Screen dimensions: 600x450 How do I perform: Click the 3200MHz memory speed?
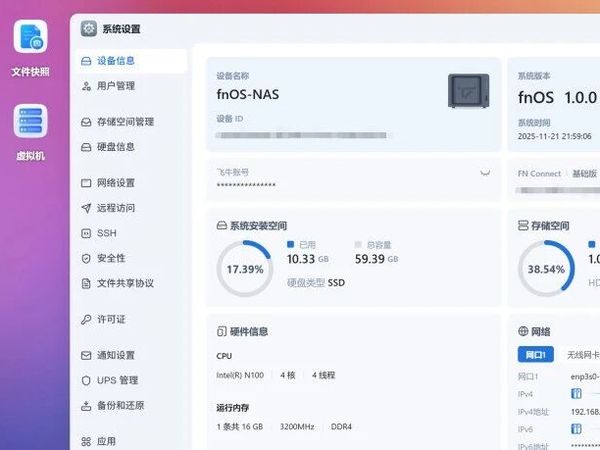click(x=297, y=427)
